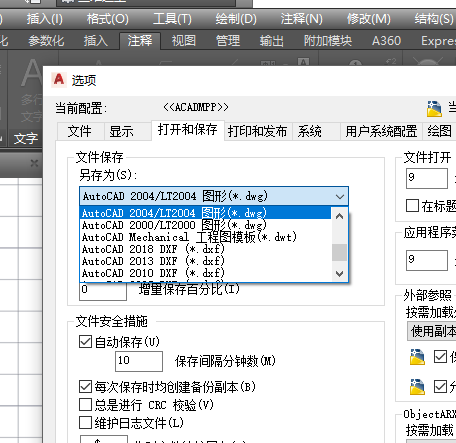Click the multiline text 'A' tool in ribbon
This screenshot has width=456, height=443.
(32, 73)
